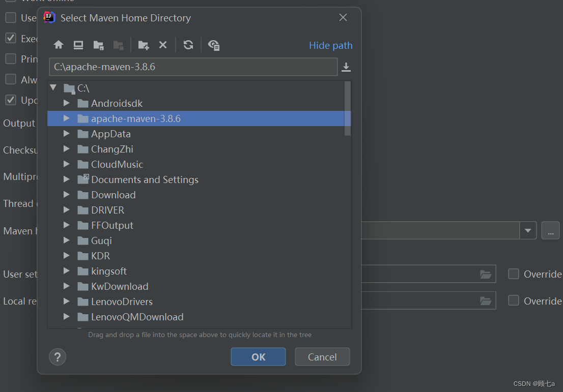This screenshot has height=392, width=563.
Task: Open the help question mark button
Action: [58, 357]
